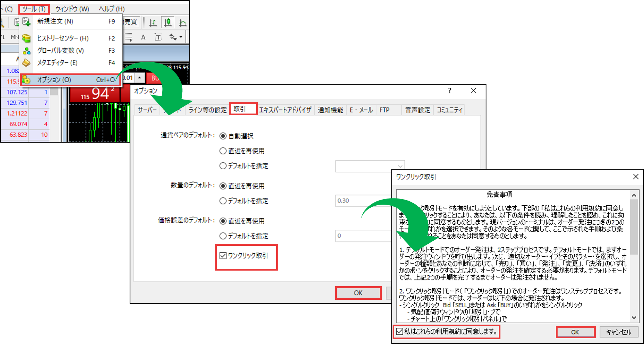Toggle the ワンクリック取引 checkbox
The width and height of the screenshot is (644, 344).
pyautogui.click(x=223, y=256)
